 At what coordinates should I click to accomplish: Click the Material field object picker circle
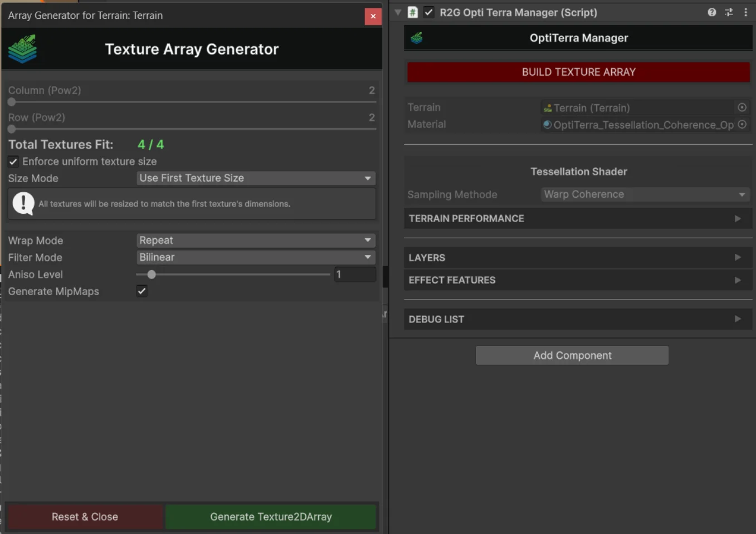(x=742, y=125)
